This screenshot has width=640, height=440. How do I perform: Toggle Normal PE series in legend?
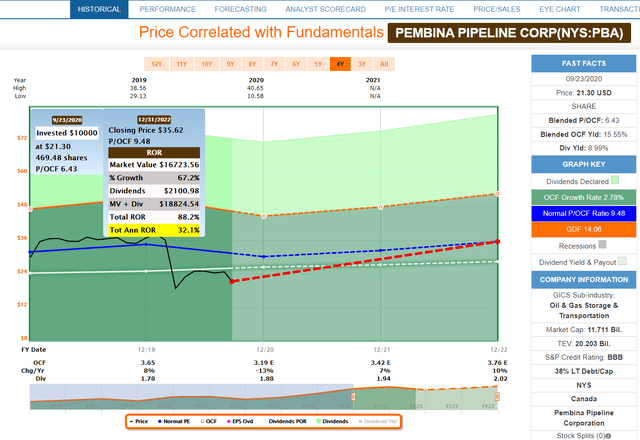pyautogui.click(x=174, y=421)
